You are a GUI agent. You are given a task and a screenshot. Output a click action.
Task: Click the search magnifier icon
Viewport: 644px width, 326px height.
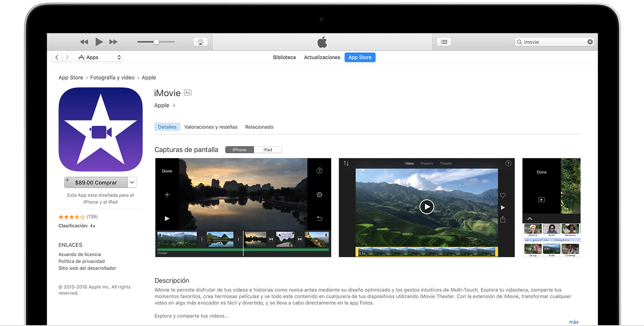pos(519,42)
